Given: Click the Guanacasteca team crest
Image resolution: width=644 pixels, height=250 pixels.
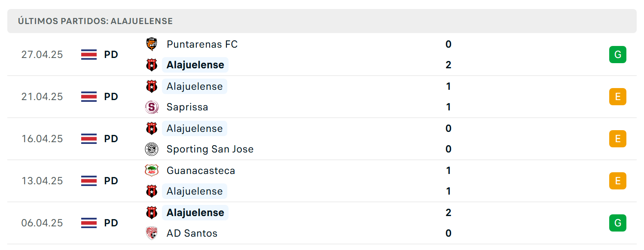Looking at the screenshot, I should (x=151, y=171).
